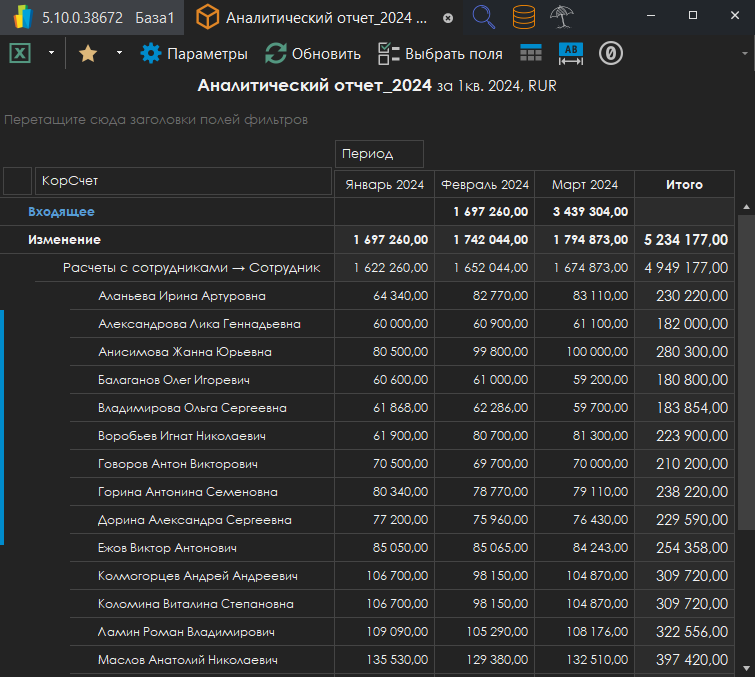Click the favorites star icon
This screenshot has height=677, width=755.
click(88, 54)
